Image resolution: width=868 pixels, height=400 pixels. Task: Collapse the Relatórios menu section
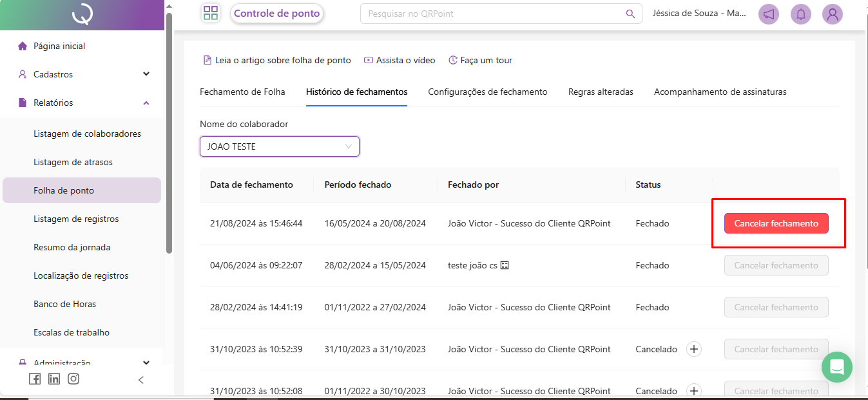(x=146, y=103)
